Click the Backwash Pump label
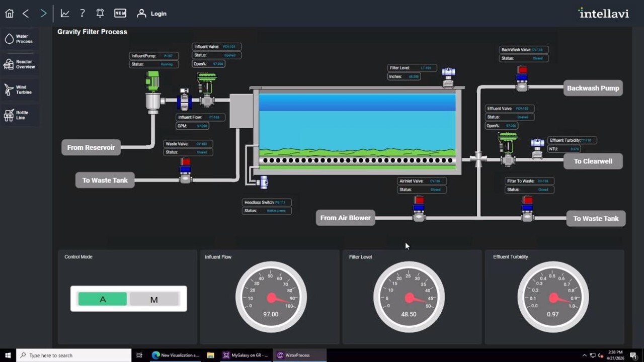The width and height of the screenshot is (644, 362). [x=593, y=88]
